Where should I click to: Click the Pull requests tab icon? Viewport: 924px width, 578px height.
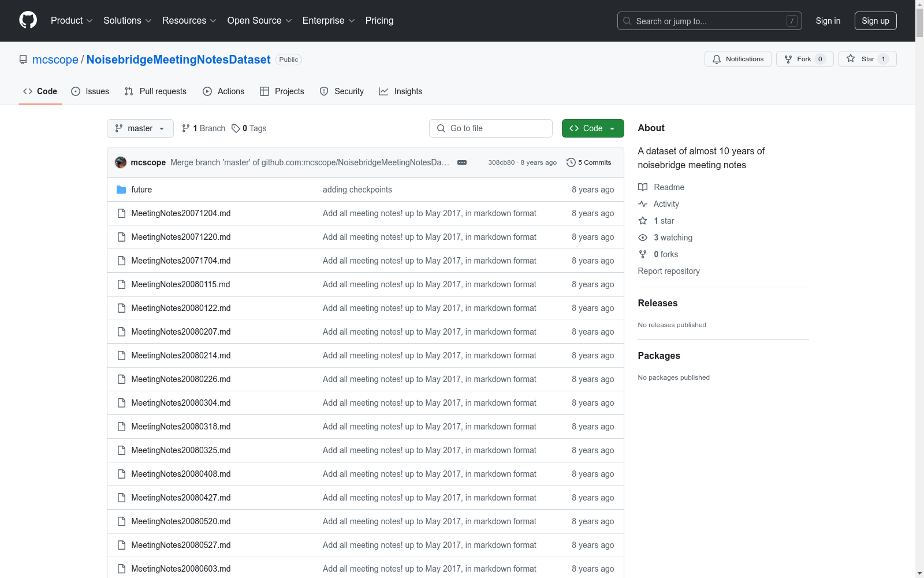(129, 91)
